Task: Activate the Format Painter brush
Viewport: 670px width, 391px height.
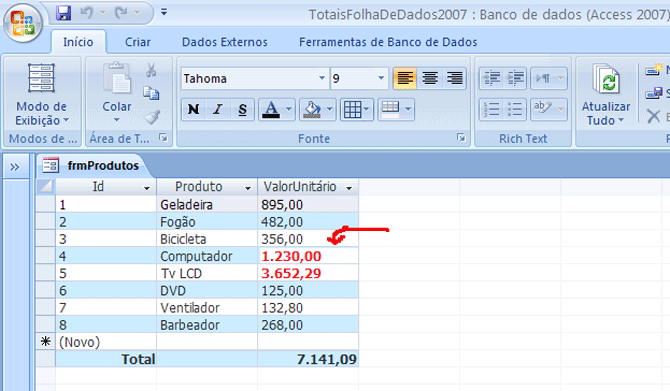Action: [152, 116]
